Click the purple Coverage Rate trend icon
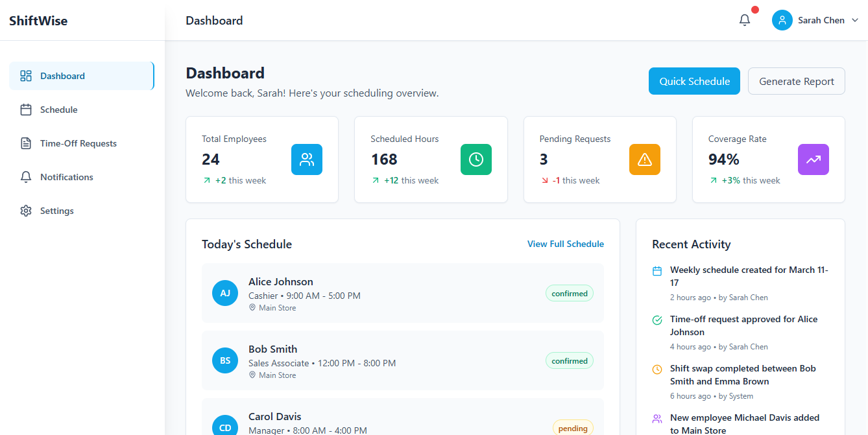Image resolution: width=868 pixels, height=435 pixels. pos(814,159)
